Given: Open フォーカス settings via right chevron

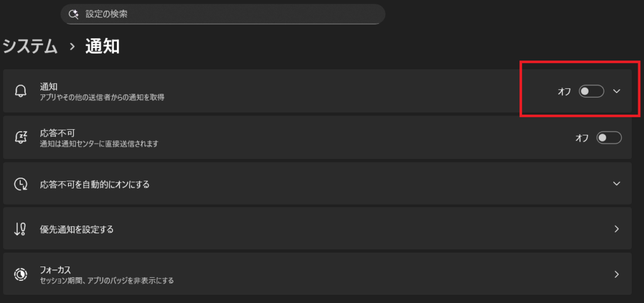Looking at the screenshot, I should click(616, 275).
